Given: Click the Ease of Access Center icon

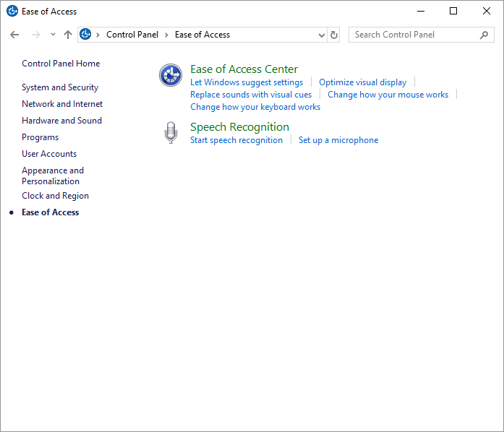Looking at the screenshot, I should [171, 75].
